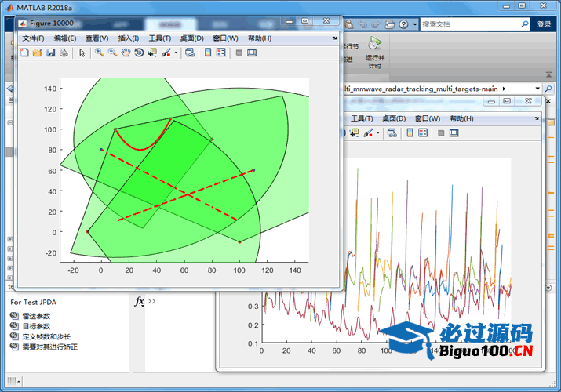Click the Command Window prompt area
Viewport: 561px width, 392px height.
[x=151, y=301]
